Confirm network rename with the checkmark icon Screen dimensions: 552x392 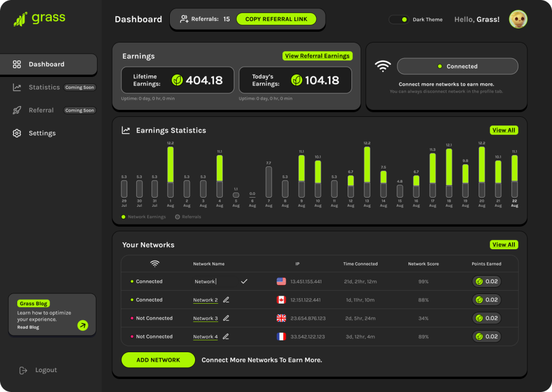244,281
